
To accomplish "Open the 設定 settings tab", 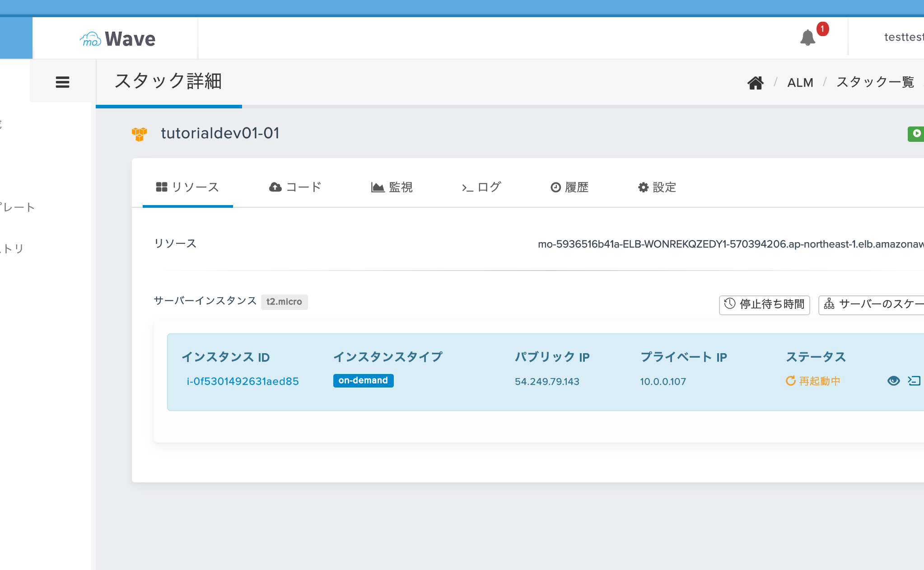I will point(657,187).
